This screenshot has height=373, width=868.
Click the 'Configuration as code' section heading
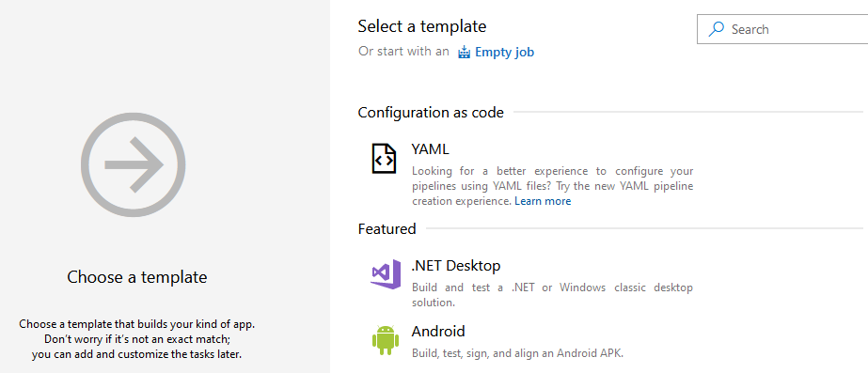point(431,113)
